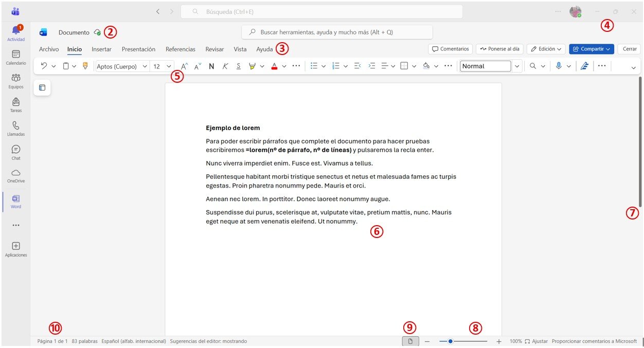Toggle Italic (K) formatting

click(225, 66)
